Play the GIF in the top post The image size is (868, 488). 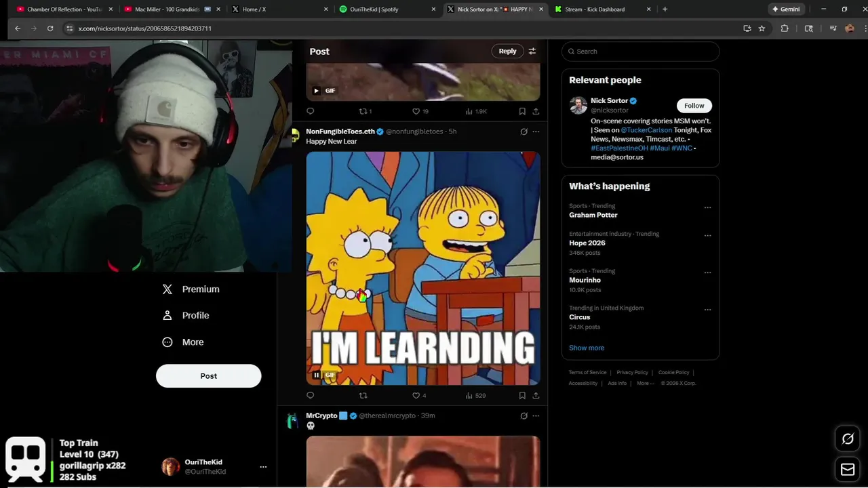[x=316, y=90]
